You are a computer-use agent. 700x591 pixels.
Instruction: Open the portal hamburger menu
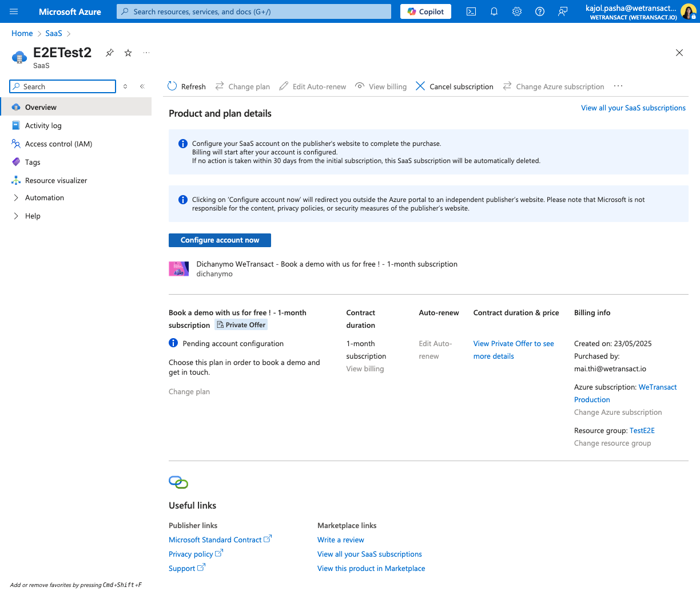14,11
